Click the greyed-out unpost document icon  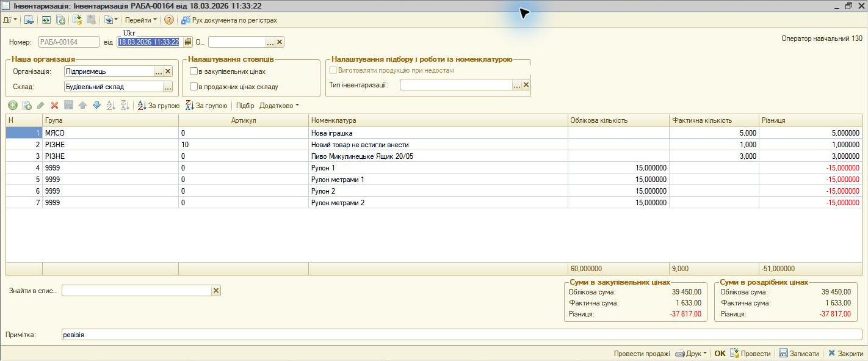click(92, 20)
